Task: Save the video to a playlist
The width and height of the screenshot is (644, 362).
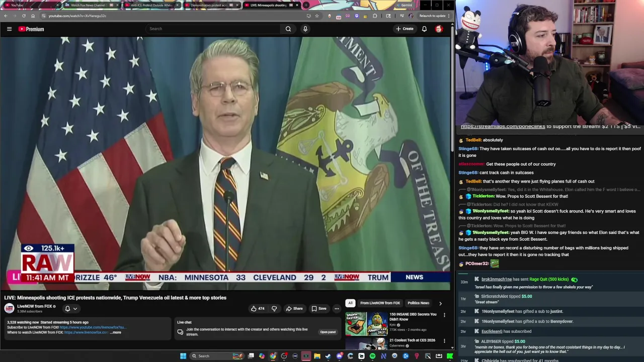Action: [318, 308]
